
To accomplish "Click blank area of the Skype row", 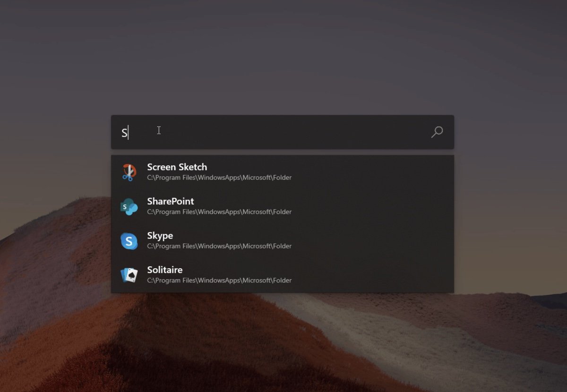I will pyautogui.click(x=378, y=241).
